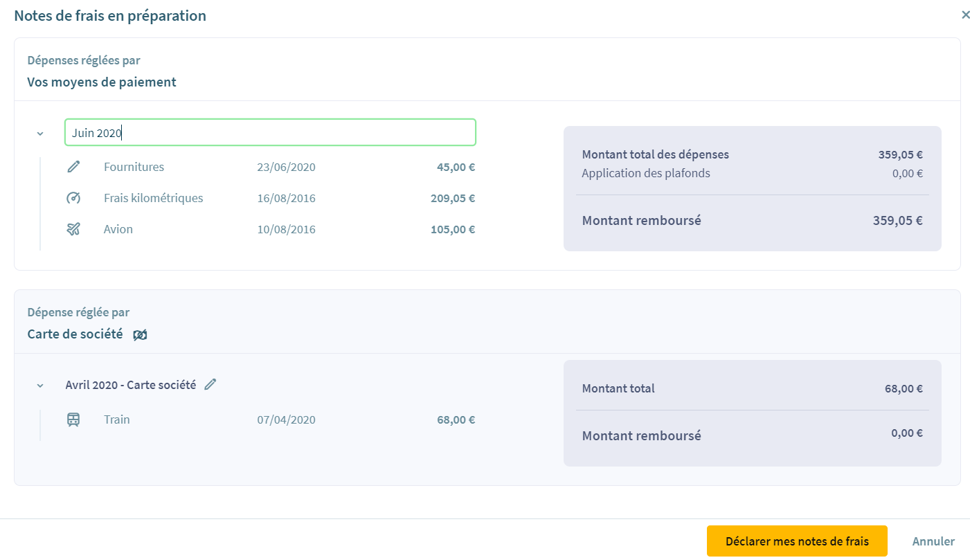Click the airplane icon for Avion
Viewport: 970px width, 560px height.
coord(73,229)
